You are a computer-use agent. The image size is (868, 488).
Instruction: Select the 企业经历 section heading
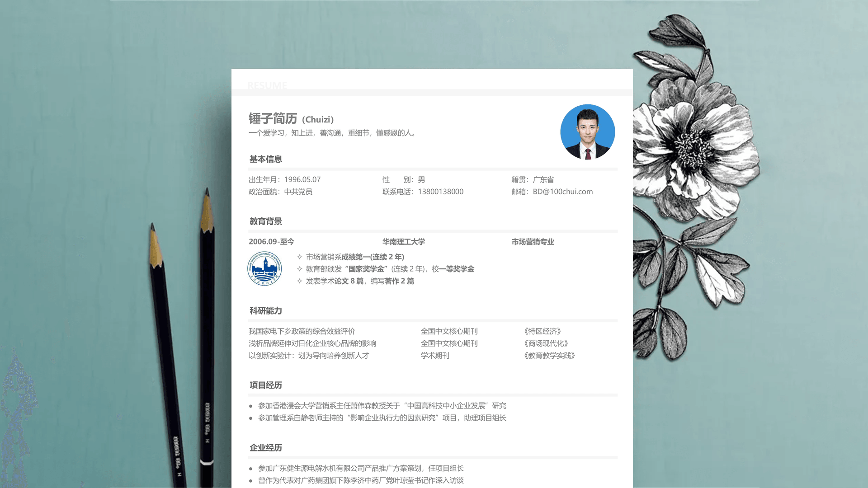266,448
